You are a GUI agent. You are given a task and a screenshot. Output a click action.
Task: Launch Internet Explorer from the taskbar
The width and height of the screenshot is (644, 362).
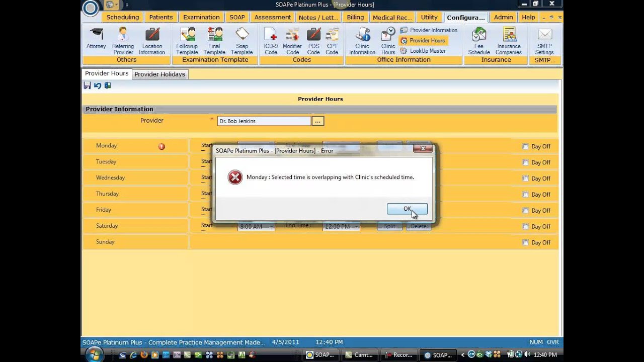133,355
